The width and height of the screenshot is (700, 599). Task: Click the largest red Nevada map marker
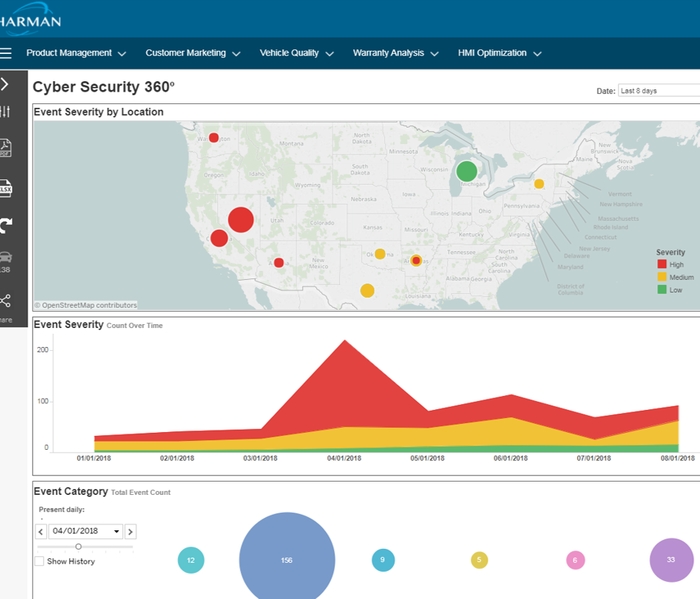(x=241, y=220)
